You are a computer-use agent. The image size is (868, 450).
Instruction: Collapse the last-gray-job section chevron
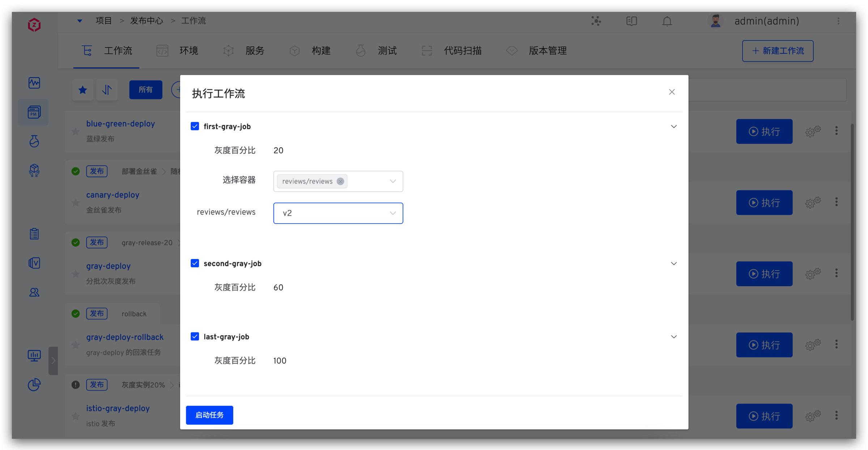(x=674, y=336)
